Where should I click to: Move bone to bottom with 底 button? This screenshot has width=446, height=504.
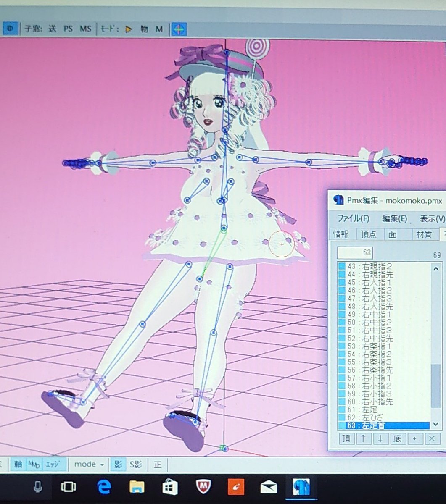click(398, 438)
